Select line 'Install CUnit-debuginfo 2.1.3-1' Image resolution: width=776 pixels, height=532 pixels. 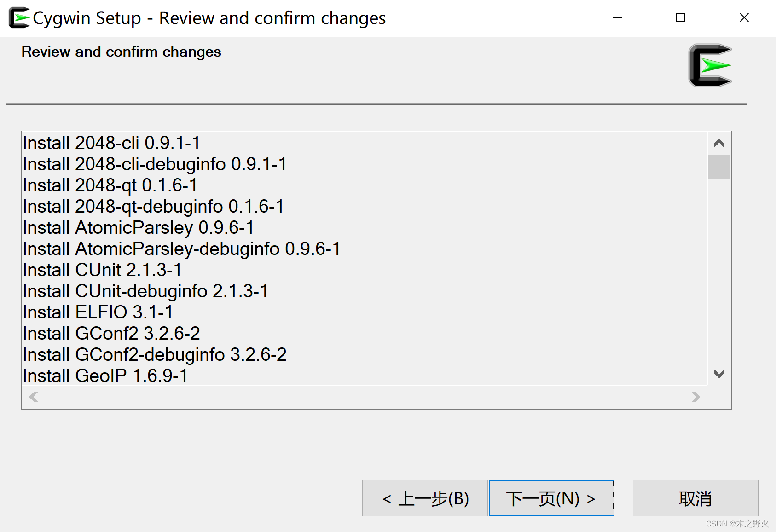[145, 291]
